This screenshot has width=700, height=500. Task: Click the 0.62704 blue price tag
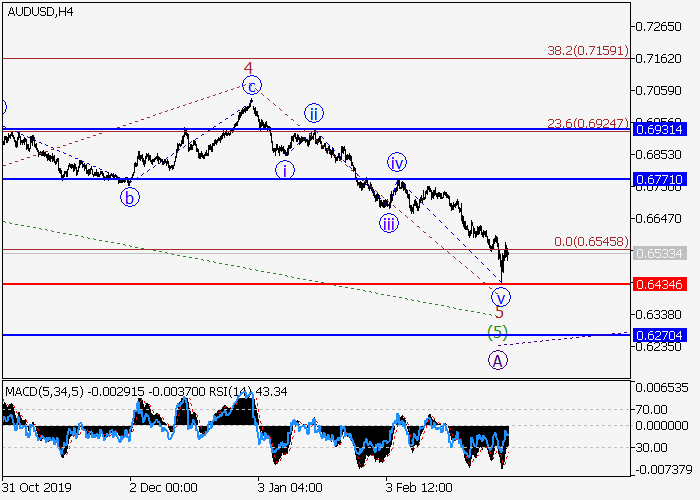pos(658,335)
